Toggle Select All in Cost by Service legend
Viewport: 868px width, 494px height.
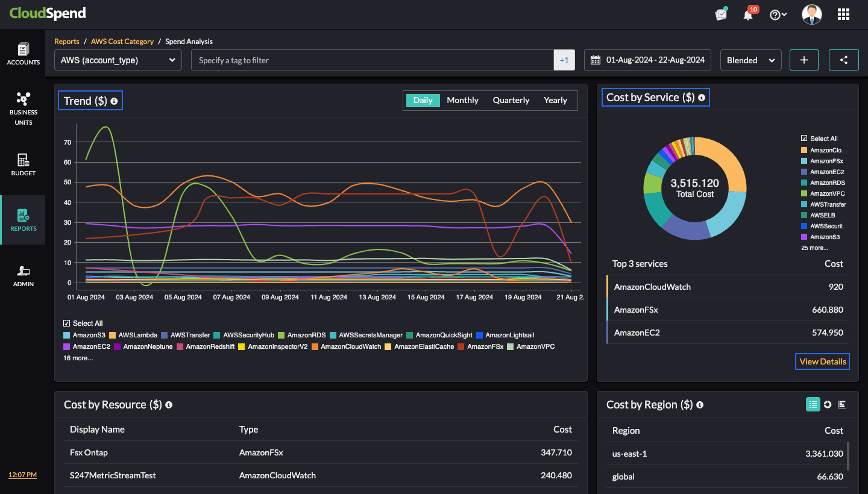pos(804,139)
